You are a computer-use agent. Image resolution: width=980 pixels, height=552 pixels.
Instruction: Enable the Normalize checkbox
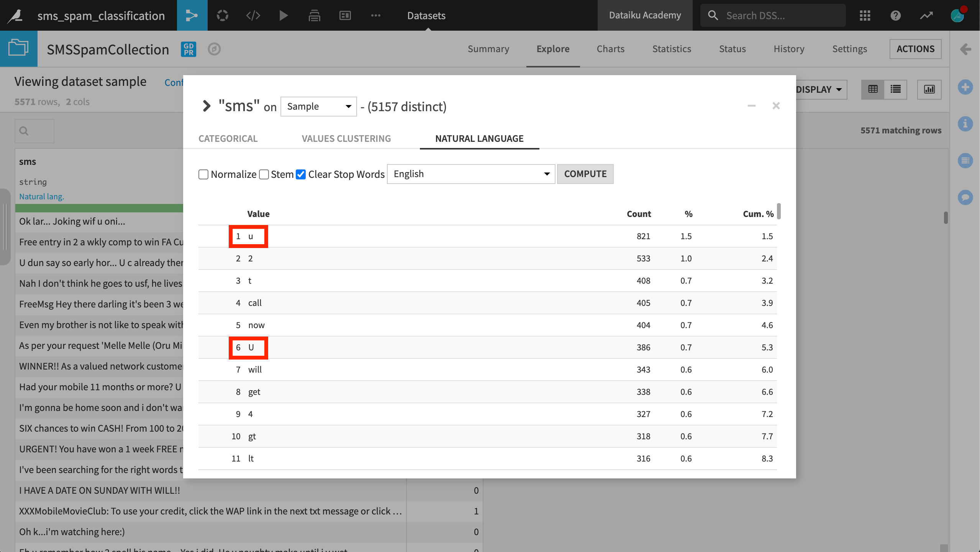click(x=203, y=174)
